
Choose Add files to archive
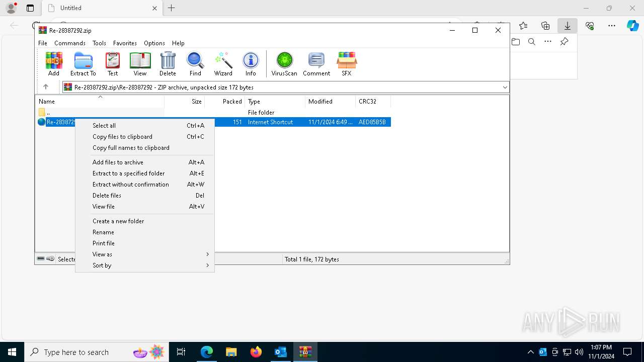(145, 162)
